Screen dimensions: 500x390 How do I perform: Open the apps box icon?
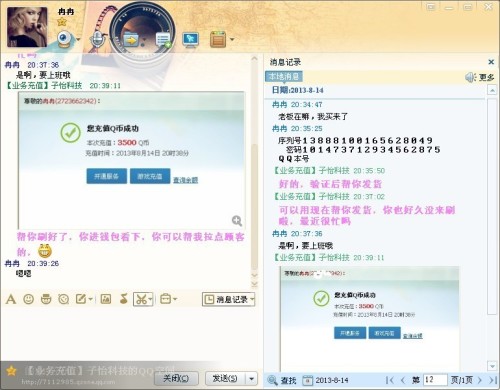218,39
